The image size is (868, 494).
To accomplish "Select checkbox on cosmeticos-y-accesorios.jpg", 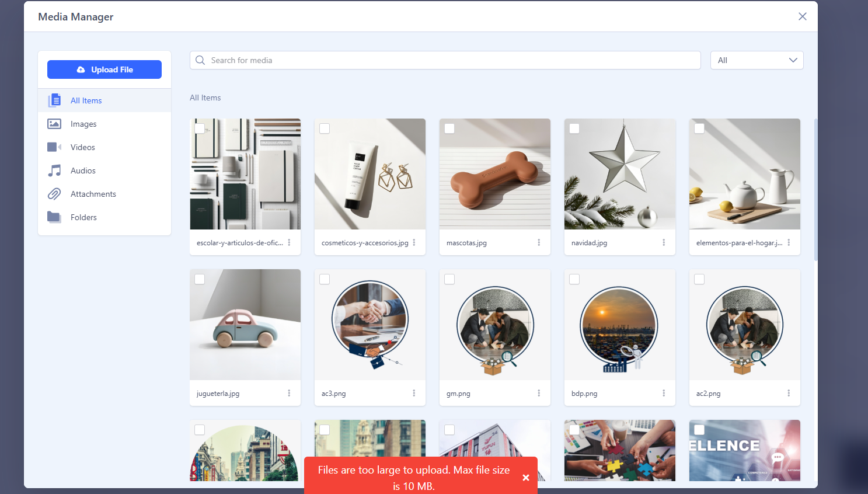I will (x=325, y=128).
